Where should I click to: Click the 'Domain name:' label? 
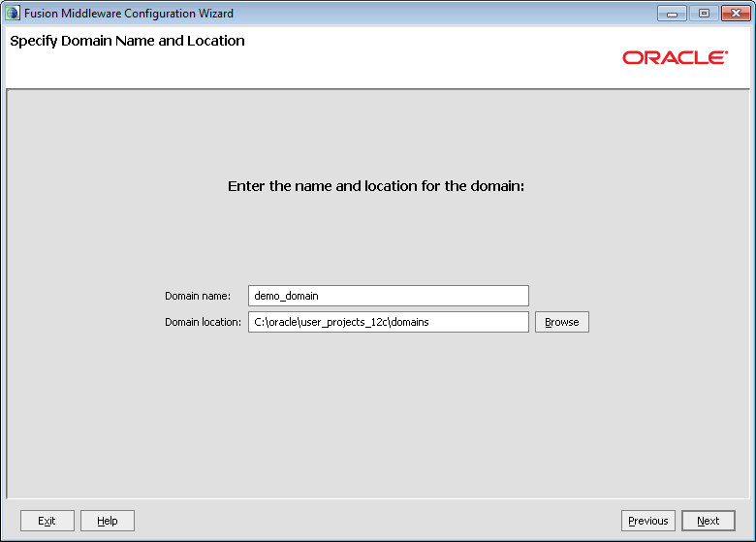[198, 296]
